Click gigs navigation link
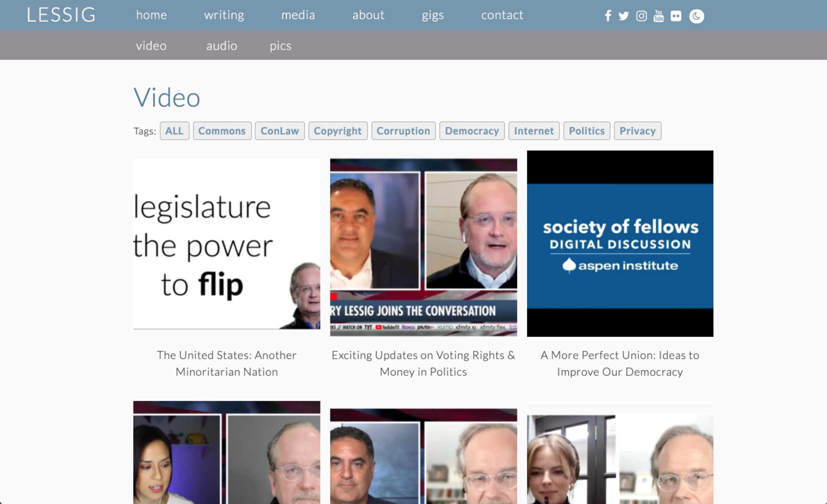Image resolution: width=827 pixels, height=504 pixels. [433, 14]
